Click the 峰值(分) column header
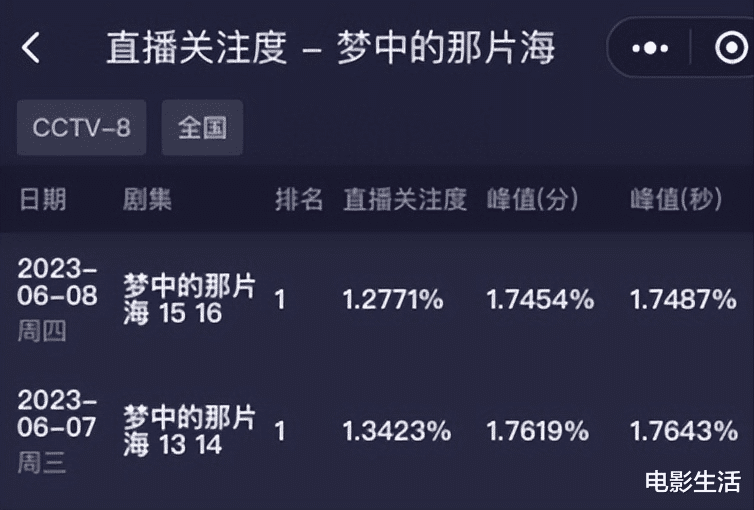The image size is (754, 510). 533,199
